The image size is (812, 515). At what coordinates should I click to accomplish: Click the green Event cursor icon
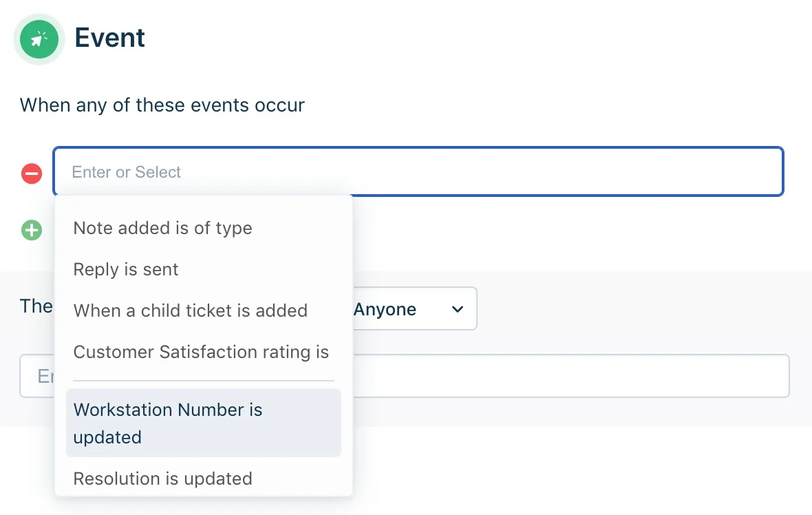pyautogui.click(x=39, y=39)
